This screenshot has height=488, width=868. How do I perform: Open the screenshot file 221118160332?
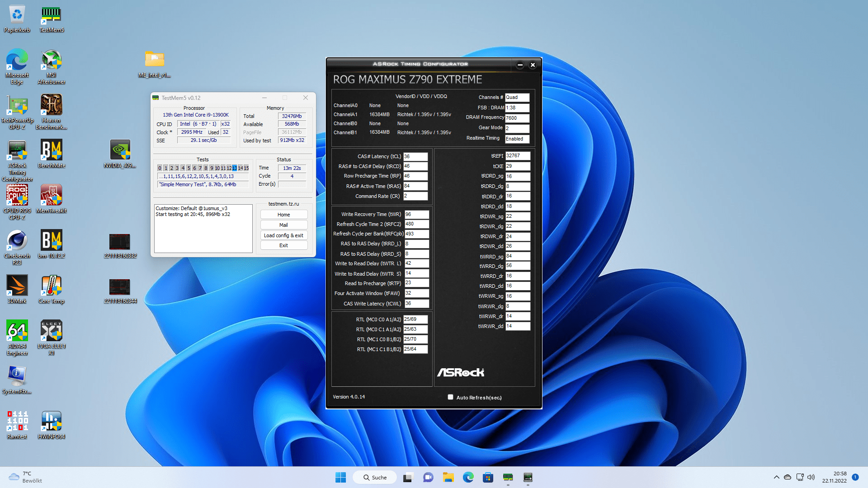(120, 246)
